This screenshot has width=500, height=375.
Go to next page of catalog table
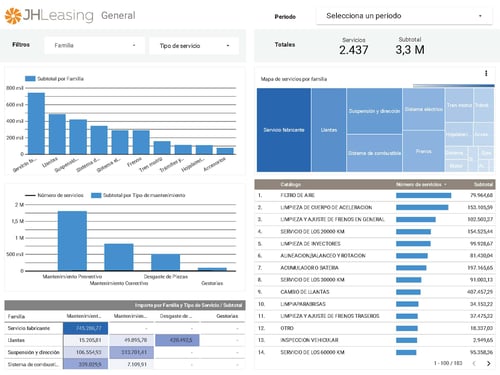(x=489, y=363)
